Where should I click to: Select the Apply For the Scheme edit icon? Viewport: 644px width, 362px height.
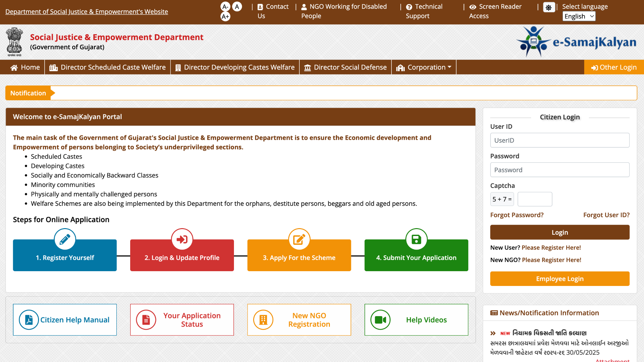tap(299, 239)
